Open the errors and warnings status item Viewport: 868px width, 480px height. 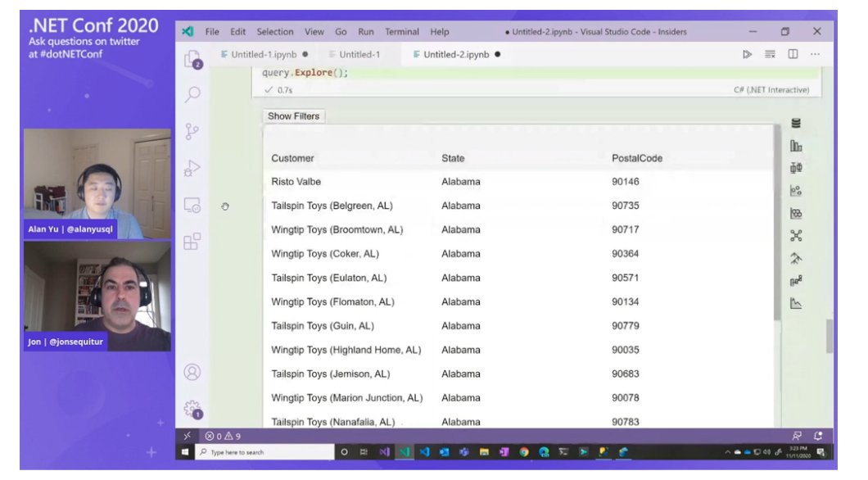pyautogui.click(x=223, y=437)
